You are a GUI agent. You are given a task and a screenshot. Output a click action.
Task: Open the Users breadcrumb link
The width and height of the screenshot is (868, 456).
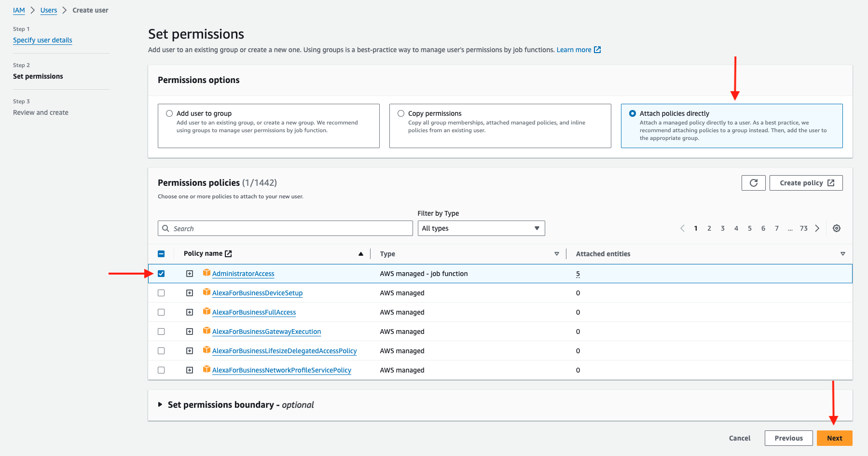[48, 10]
